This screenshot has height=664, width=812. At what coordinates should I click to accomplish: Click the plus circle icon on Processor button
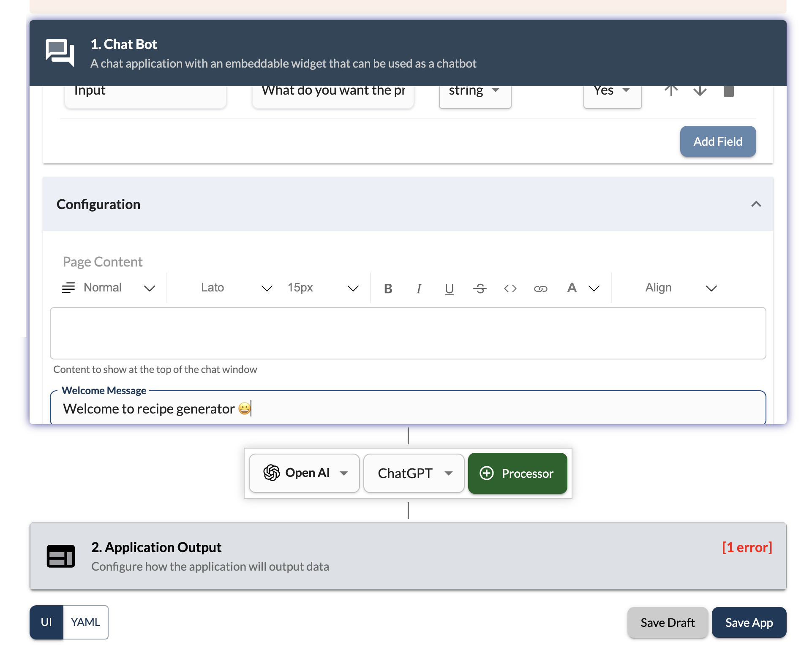click(487, 473)
